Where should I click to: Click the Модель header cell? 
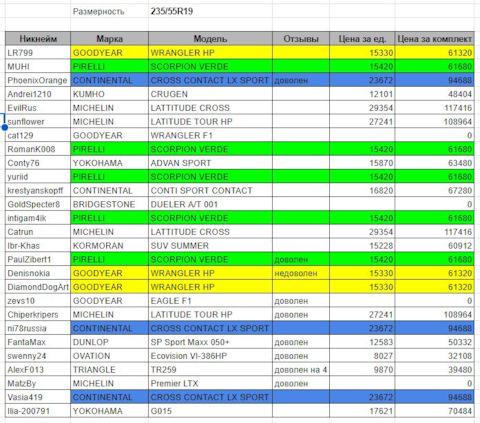coord(210,39)
